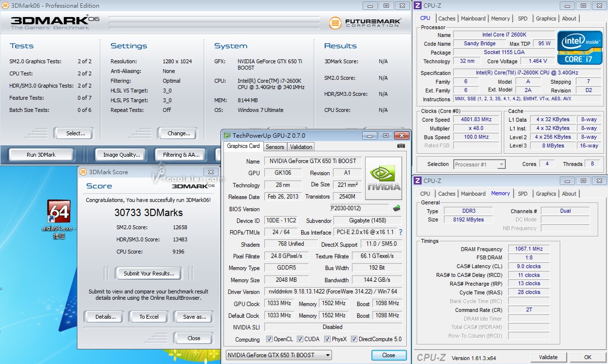Open SPD tab in CPU-Z timings window
The image size is (608, 364).
point(523,194)
